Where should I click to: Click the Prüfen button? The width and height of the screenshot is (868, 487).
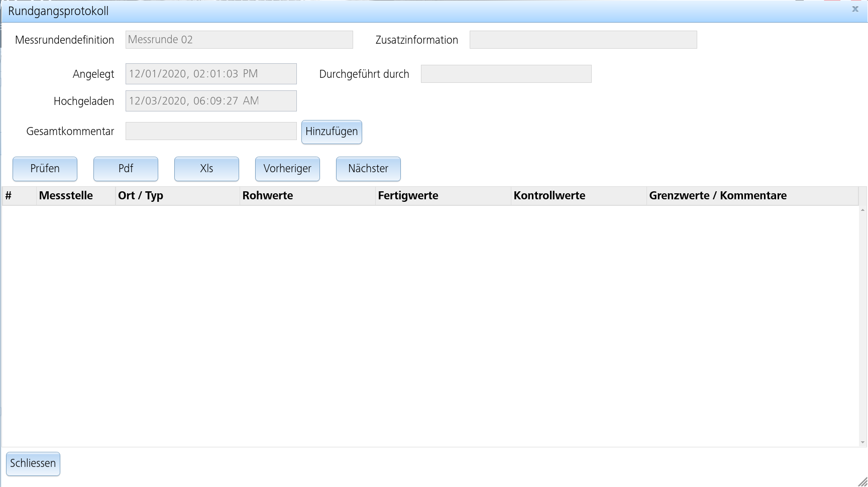pos(45,169)
